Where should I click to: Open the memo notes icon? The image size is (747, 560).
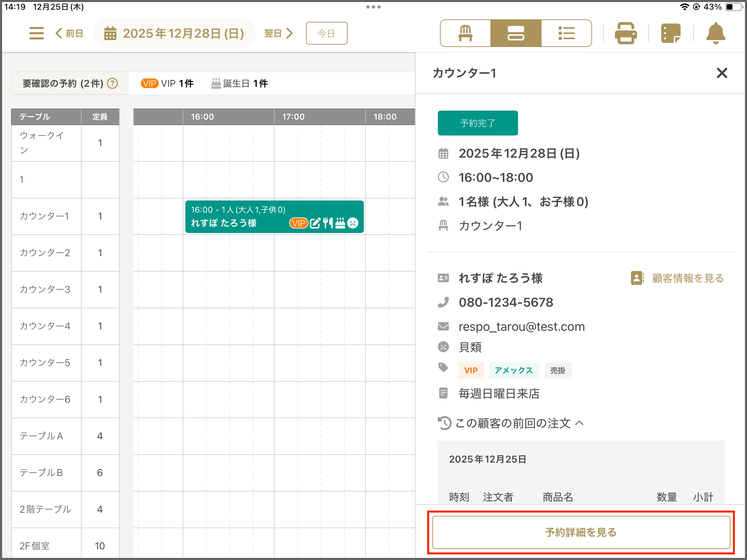pos(671,33)
